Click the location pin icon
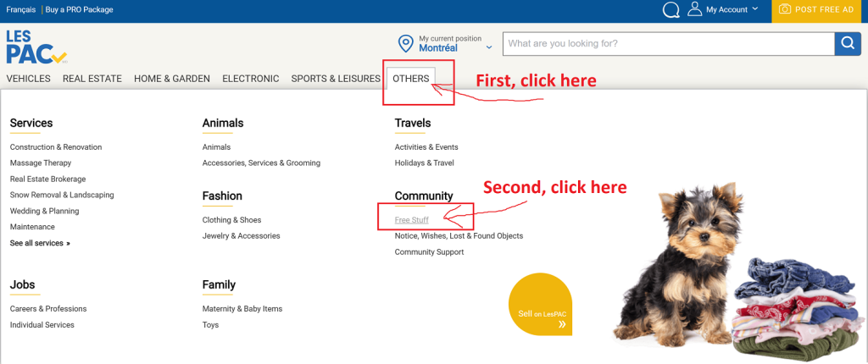This screenshot has height=364, width=868. coord(406,44)
